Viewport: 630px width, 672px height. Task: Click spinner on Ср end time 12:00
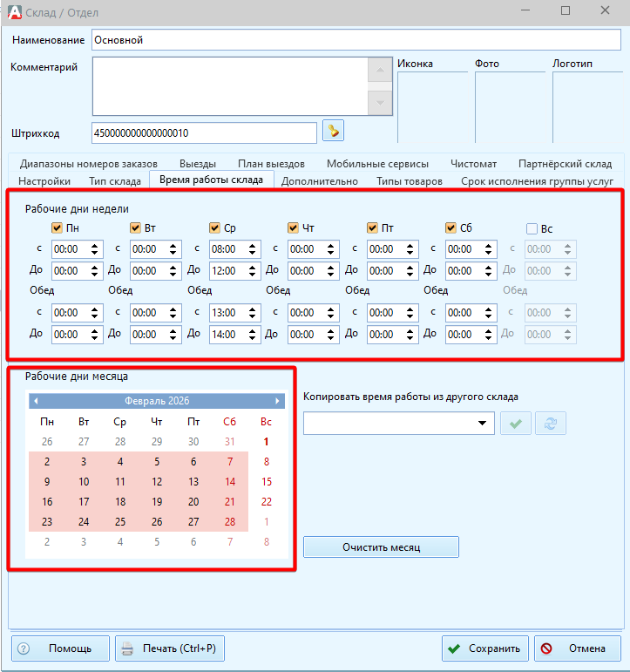(252, 271)
